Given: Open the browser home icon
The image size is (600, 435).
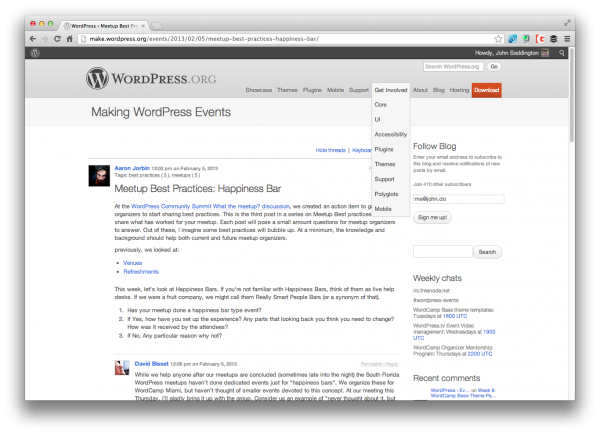Looking at the screenshot, I should click(69, 39).
